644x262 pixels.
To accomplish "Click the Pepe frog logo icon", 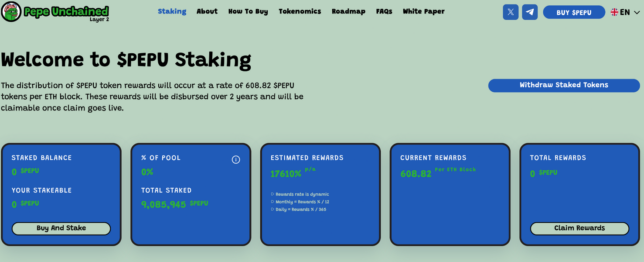I will point(11,12).
